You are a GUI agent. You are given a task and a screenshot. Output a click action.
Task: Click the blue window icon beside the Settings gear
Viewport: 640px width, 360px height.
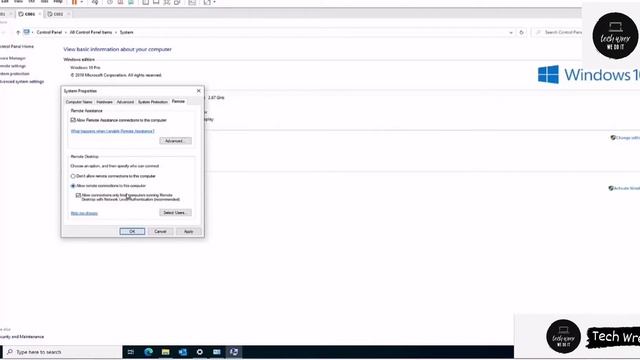click(217, 352)
